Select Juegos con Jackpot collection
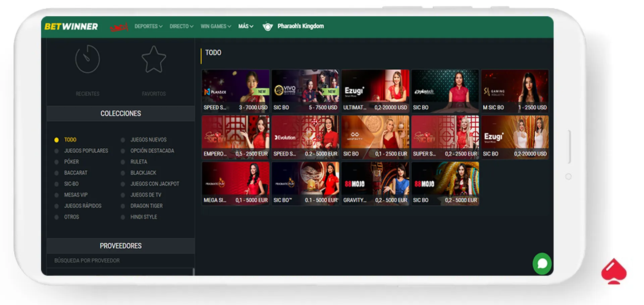Image resolution: width=644 pixels, height=305 pixels. [x=155, y=184]
